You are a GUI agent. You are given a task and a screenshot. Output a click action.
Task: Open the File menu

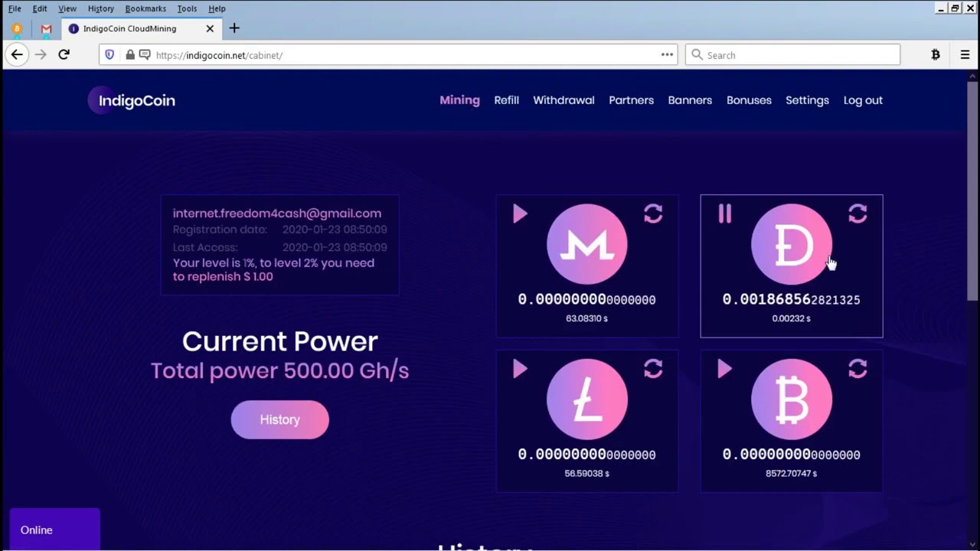point(15,8)
